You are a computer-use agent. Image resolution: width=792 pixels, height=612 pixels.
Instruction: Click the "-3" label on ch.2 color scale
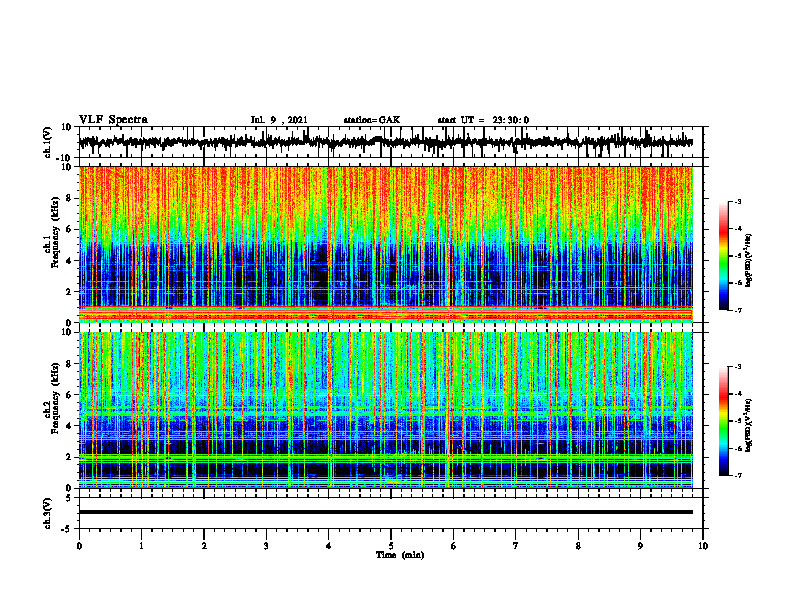point(737,367)
